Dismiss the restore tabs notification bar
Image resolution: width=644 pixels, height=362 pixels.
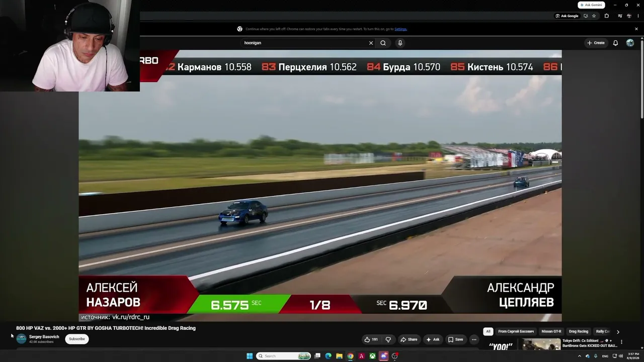coord(636,29)
